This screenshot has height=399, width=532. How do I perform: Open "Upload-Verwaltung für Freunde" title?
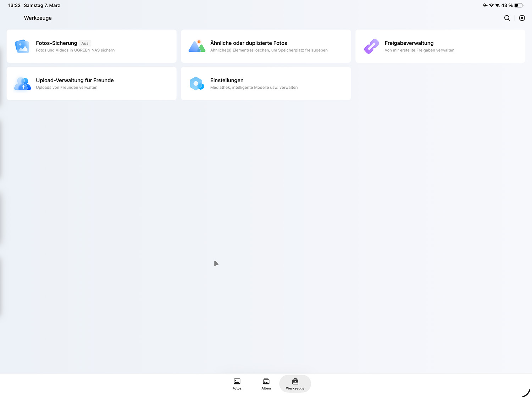[75, 80]
